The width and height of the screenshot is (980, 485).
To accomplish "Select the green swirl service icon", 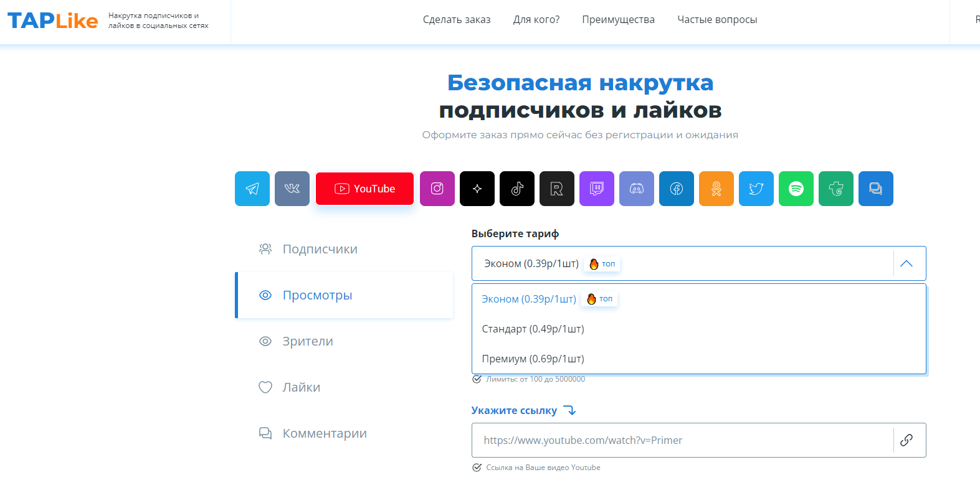I will [836, 189].
